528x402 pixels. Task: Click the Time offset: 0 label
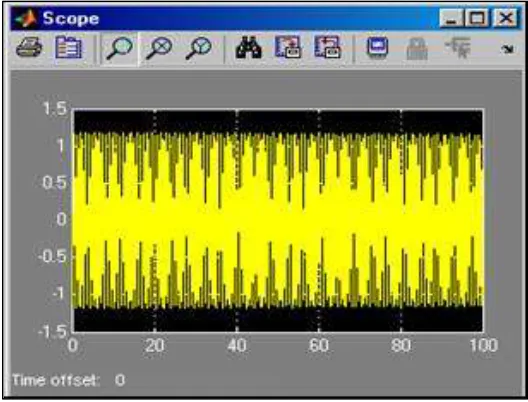(69, 380)
